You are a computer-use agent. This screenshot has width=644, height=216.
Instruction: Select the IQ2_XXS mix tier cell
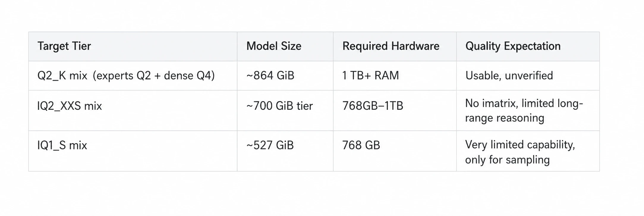point(133,110)
